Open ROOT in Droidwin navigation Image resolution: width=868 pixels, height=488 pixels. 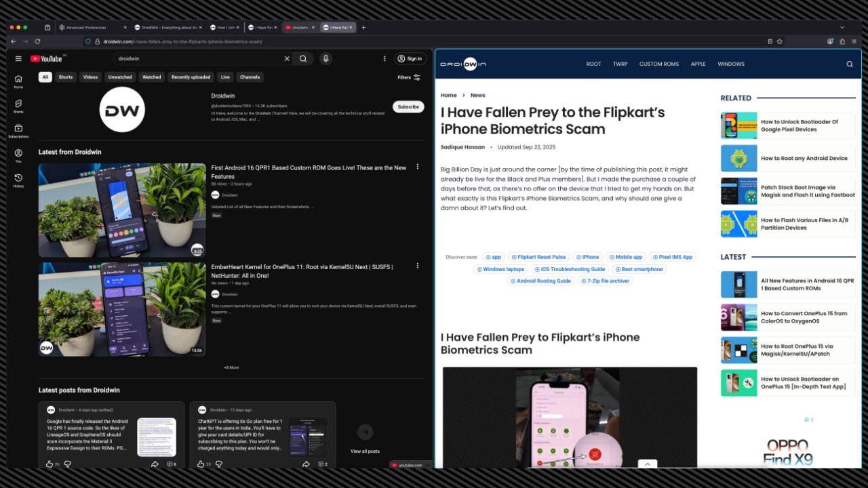point(593,64)
